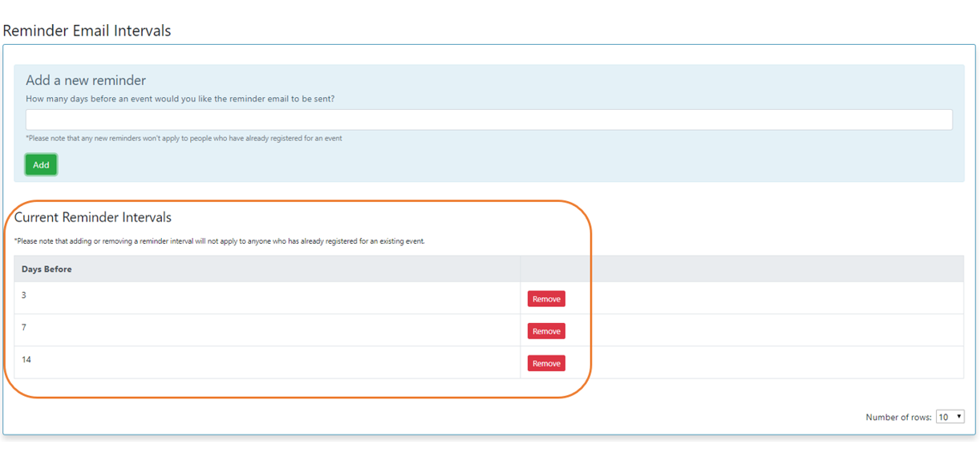Remove the 7 days reminder interval

coord(546,331)
